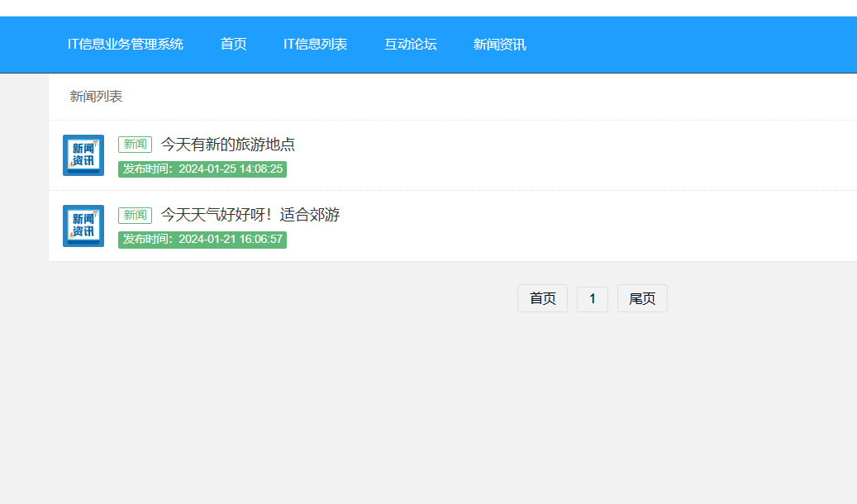Go to IT信息列表 in the navigation bar

coord(315,45)
